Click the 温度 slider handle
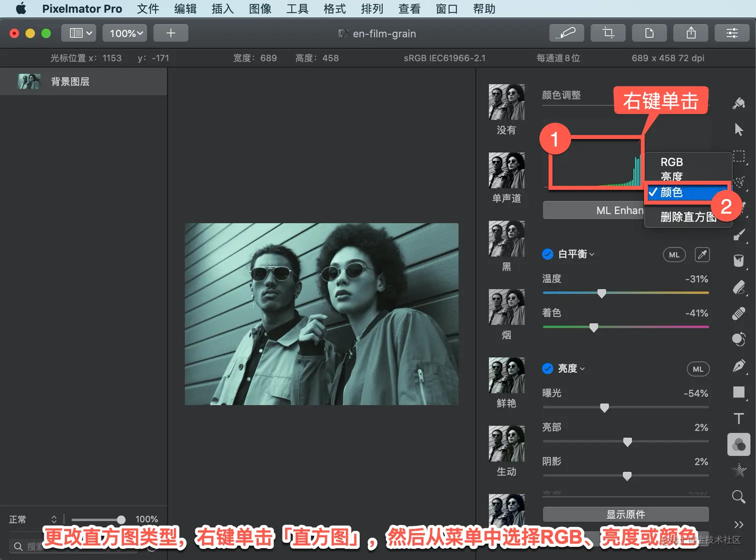The image size is (756, 560). click(x=601, y=293)
